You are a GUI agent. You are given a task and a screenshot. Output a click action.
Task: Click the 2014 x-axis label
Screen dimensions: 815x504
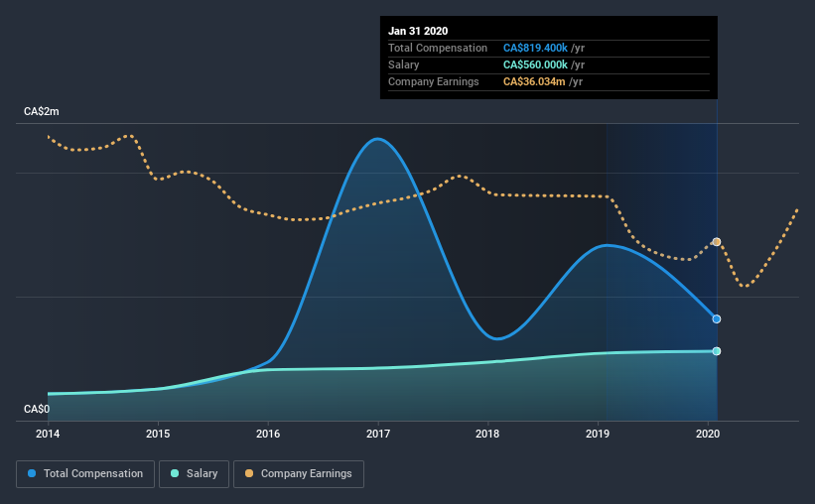pyautogui.click(x=48, y=434)
